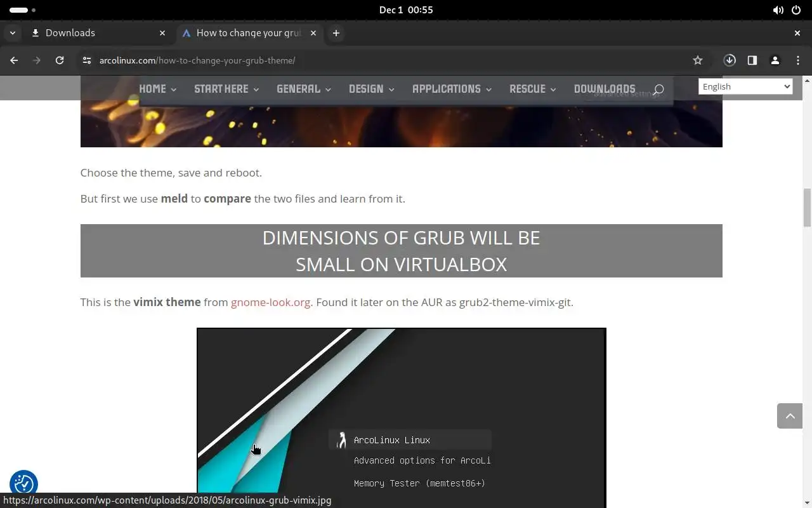
Task: View site information icon in address bar
Action: [87, 60]
